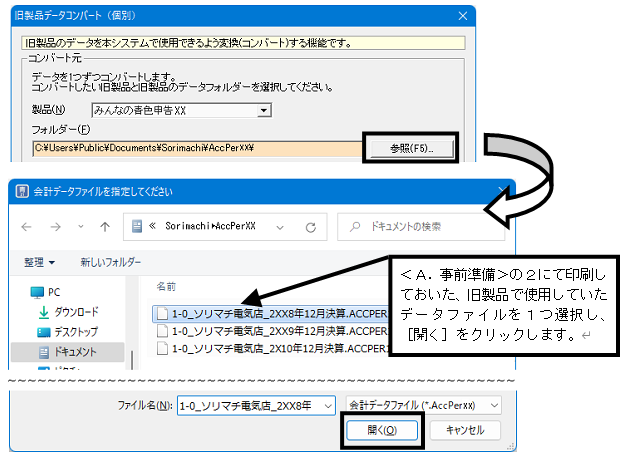The image size is (623, 458).
Task: Click the folder path input field
Action: pos(197,148)
